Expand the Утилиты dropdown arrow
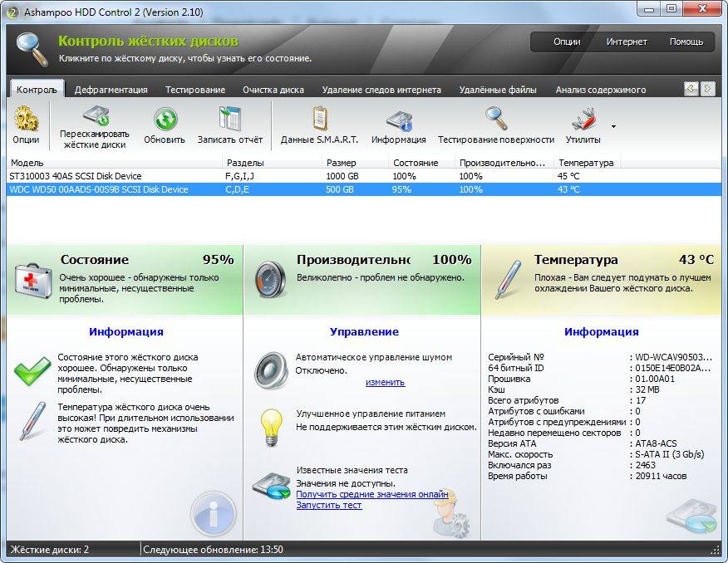Viewport: 728px width, 563px height. coord(614,126)
